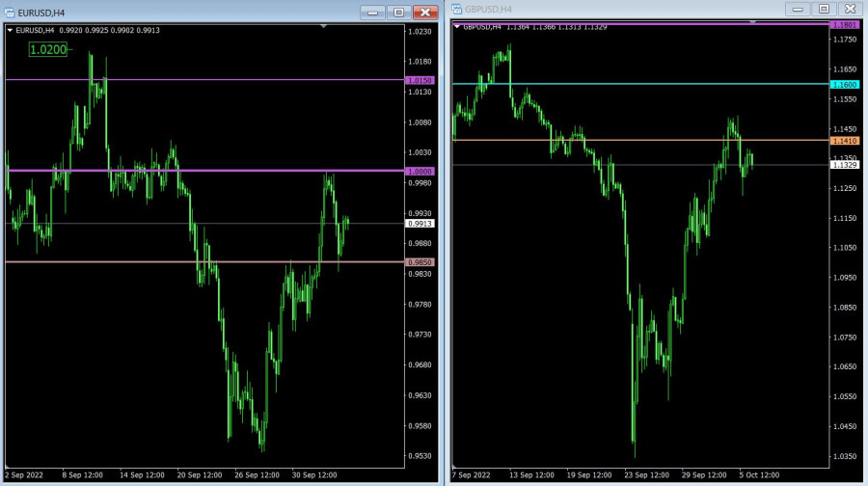Click the pink 0.9850 price tag
The image size is (868, 486).
[420, 262]
